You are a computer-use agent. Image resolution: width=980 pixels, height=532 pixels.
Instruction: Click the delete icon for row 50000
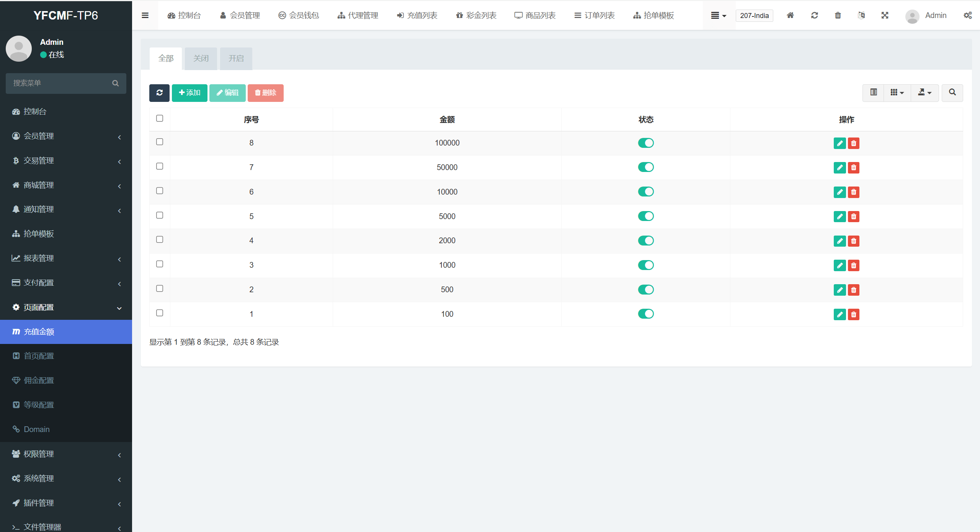tap(853, 168)
